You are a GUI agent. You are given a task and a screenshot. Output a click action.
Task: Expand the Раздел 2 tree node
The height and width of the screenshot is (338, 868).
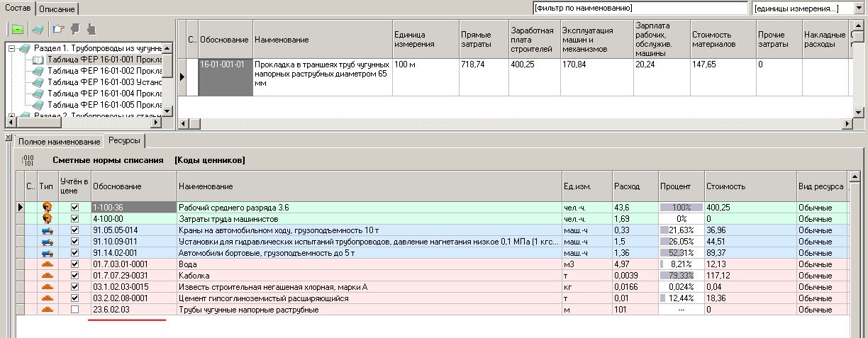point(12,116)
